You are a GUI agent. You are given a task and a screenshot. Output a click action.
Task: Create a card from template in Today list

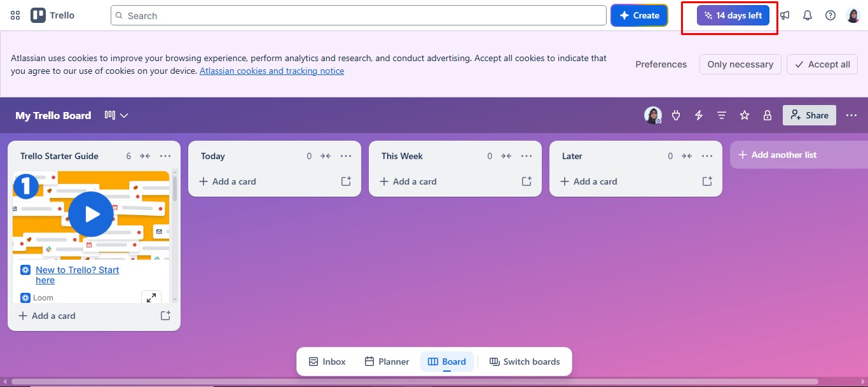pos(346,181)
